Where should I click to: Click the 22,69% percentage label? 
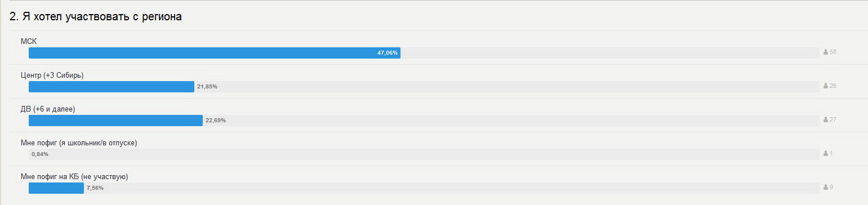click(x=216, y=121)
